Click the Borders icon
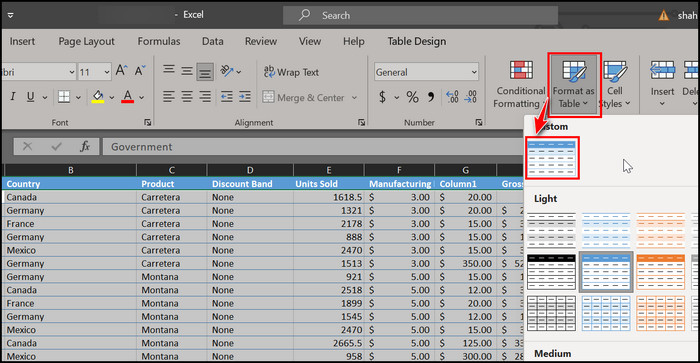Screen dimensions: 700x363 (64, 96)
